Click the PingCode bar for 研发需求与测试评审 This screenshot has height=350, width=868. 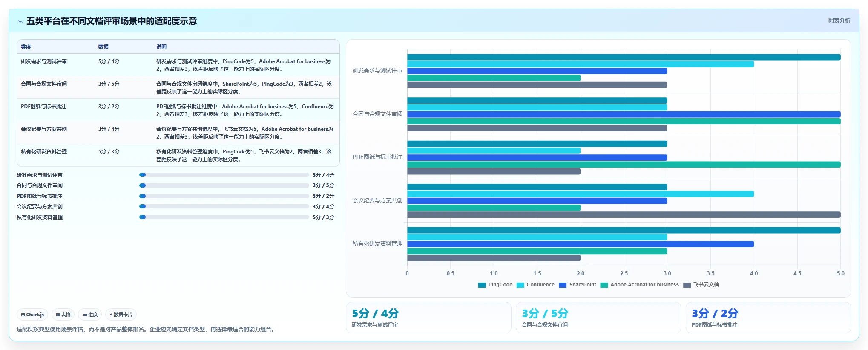pyautogui.click(x=624, y=57)
